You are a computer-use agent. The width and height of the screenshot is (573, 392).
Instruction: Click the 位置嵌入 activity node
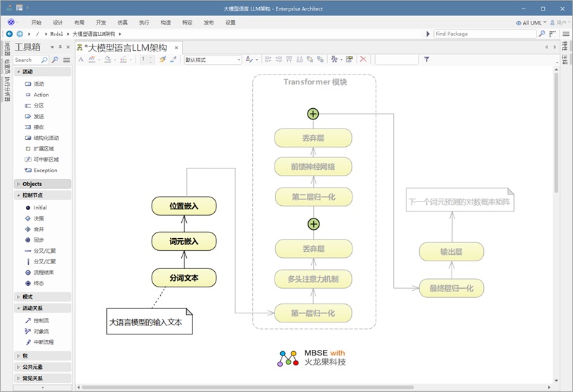point(184,206)
